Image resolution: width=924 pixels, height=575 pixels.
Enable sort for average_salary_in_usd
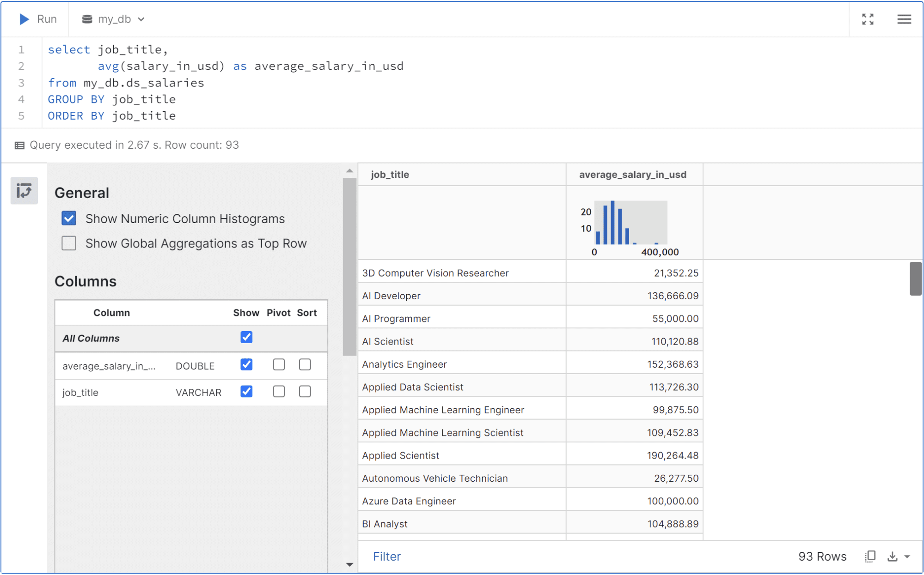tap(305, 365)
